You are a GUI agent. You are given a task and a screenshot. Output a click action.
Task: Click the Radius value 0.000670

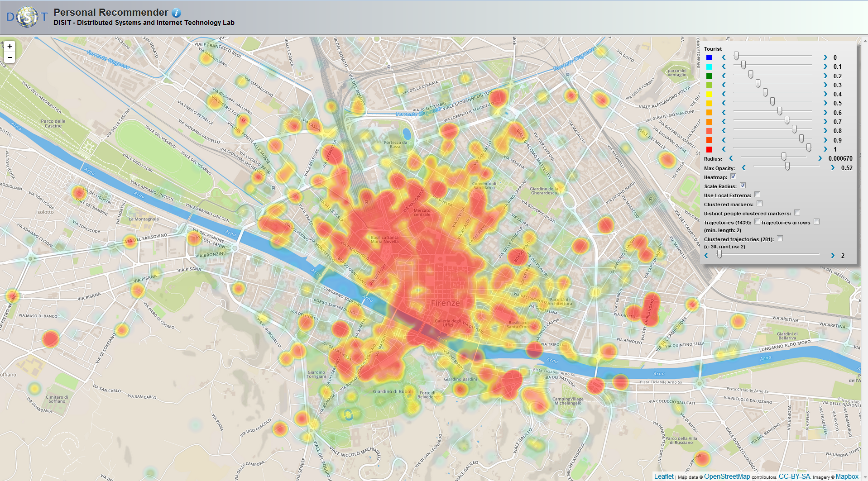[840, 158]
